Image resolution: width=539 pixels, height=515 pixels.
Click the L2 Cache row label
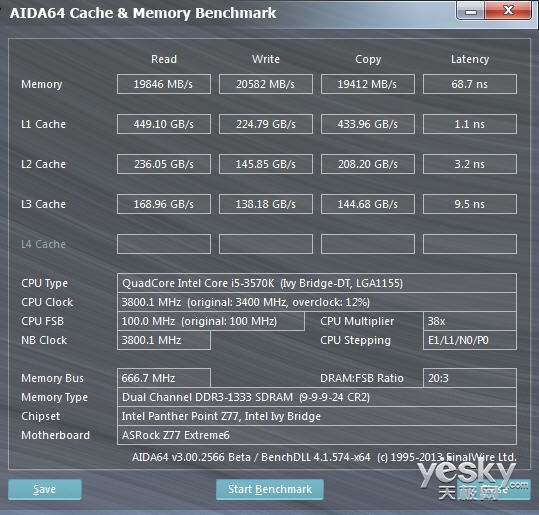pos(43,164)
